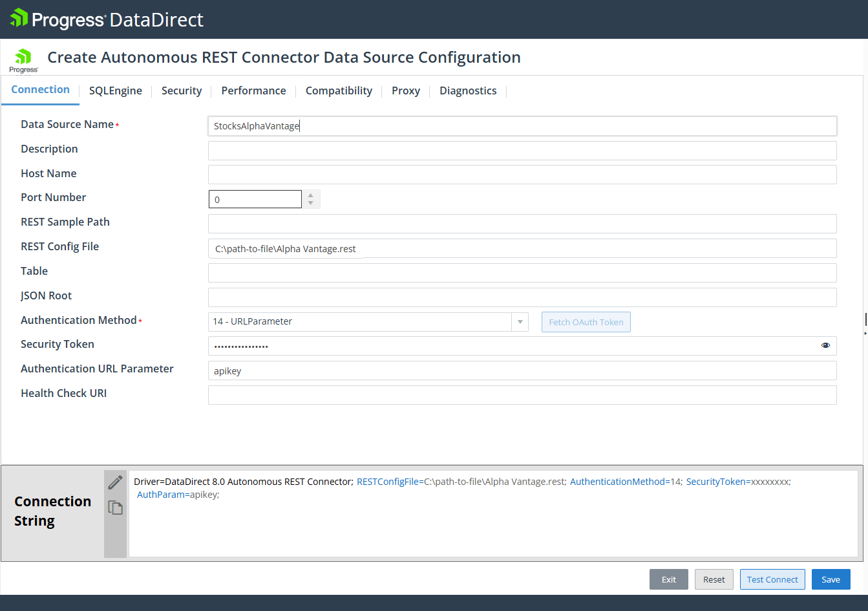The width and height of the screenshot is (868, 611).
Task: Go to the Performance tab
Action: 253,91
